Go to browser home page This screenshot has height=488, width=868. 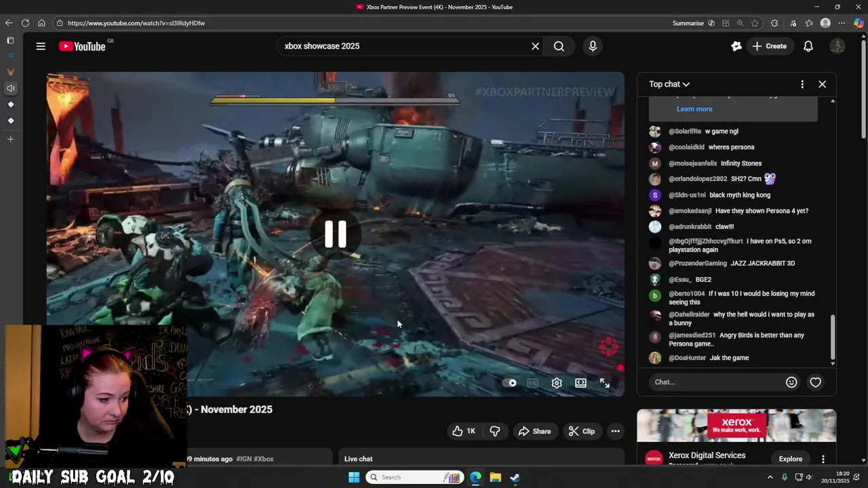[41, 23]
